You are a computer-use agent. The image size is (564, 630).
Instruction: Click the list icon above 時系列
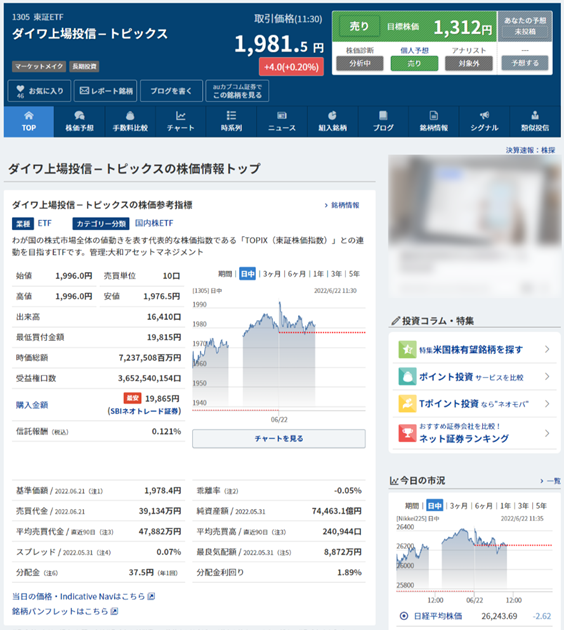231,116
